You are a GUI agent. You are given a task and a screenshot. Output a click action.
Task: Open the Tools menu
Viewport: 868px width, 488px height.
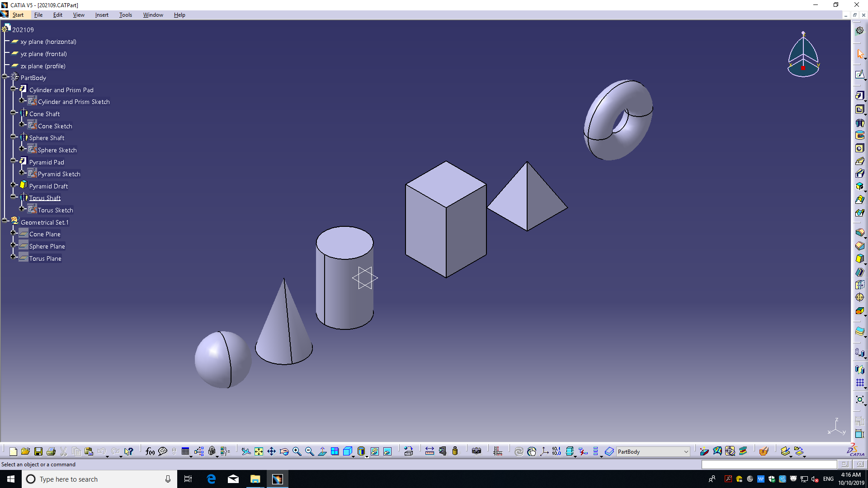click(x=125, y=15)
